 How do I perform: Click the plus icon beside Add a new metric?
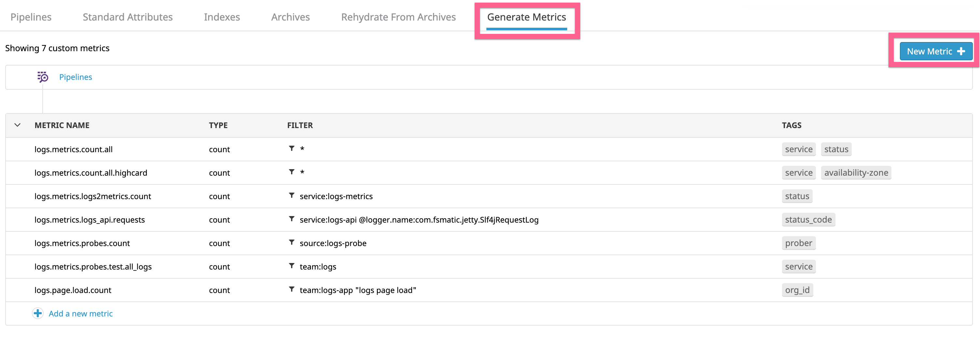[38, 313]
